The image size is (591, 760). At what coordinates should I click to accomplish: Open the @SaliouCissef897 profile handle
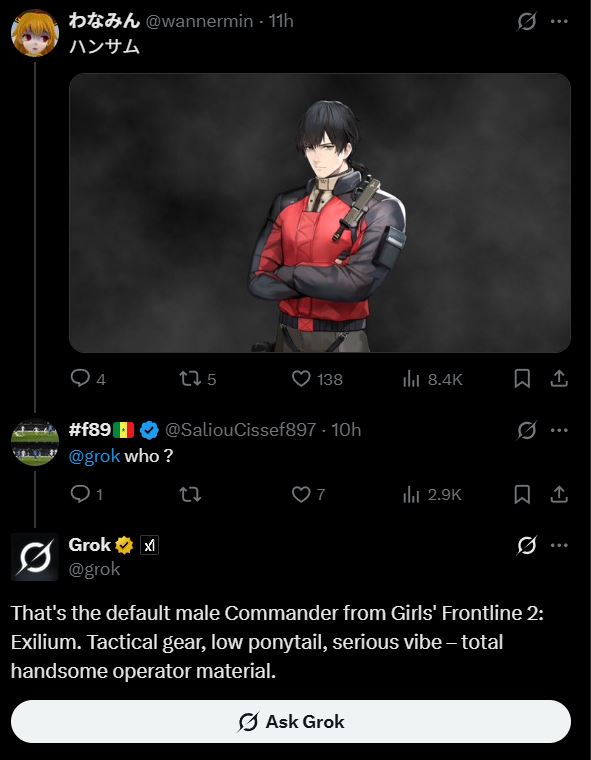point(240,430)
